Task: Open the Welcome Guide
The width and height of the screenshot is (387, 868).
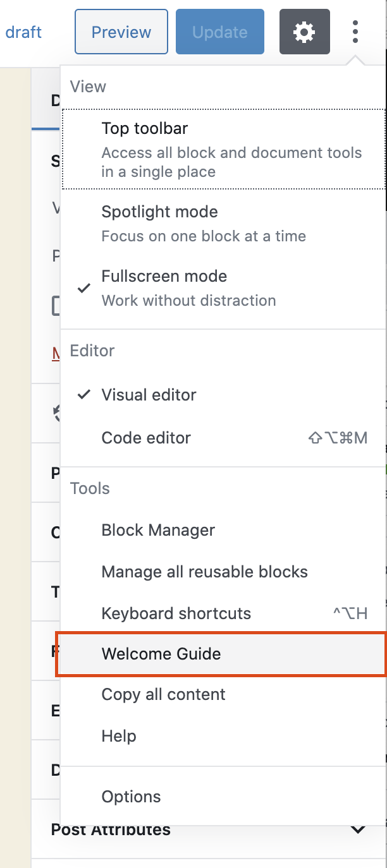Action: [161, 654]
